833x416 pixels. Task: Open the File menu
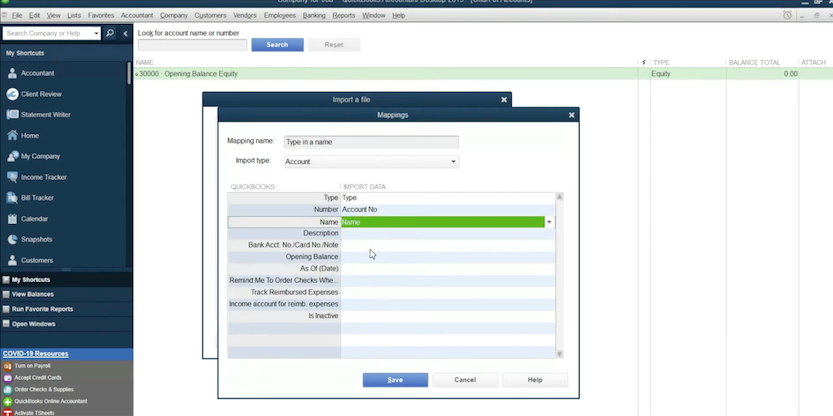17,15
